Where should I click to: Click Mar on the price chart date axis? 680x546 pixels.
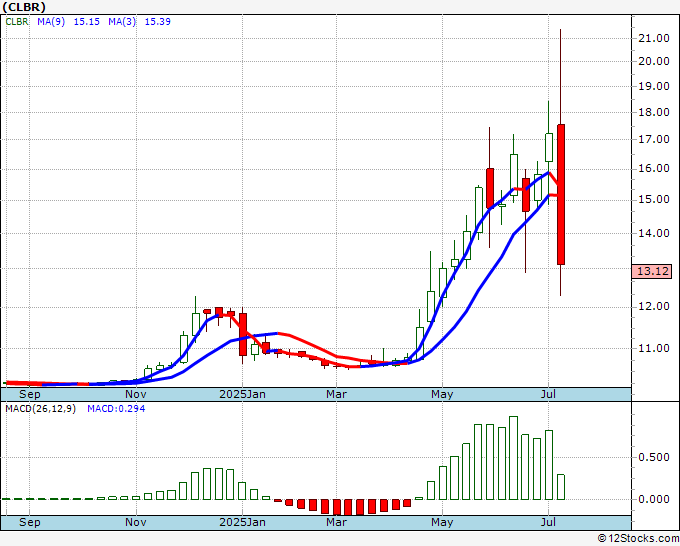[x=337, y=394]
